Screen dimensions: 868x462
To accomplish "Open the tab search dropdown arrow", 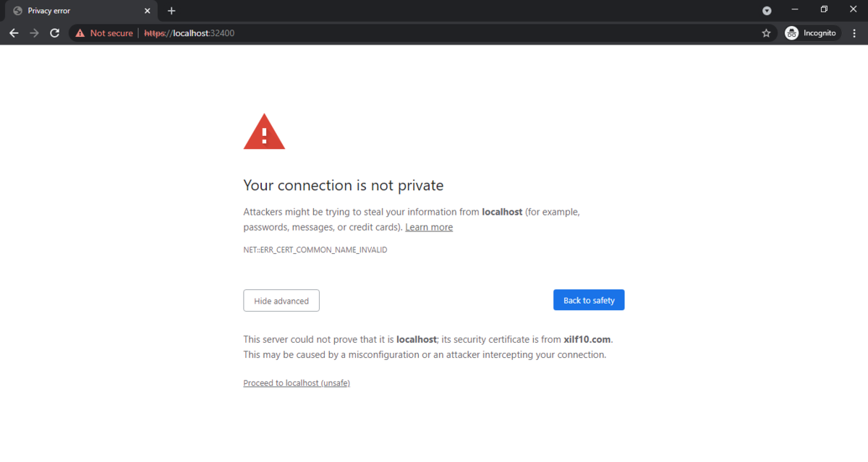I will pos(767,11).
